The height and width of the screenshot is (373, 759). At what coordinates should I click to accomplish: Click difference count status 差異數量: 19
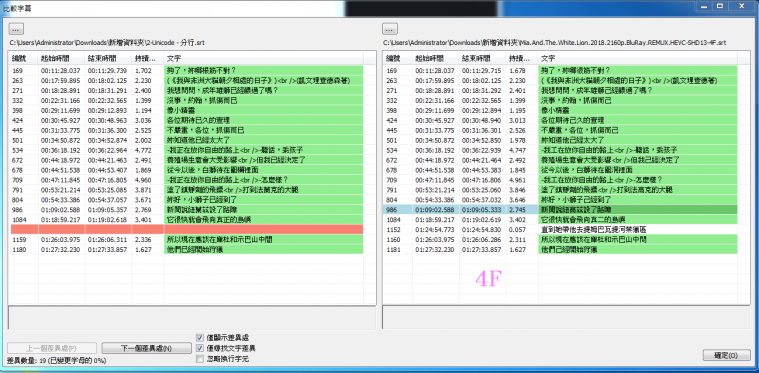56,360
